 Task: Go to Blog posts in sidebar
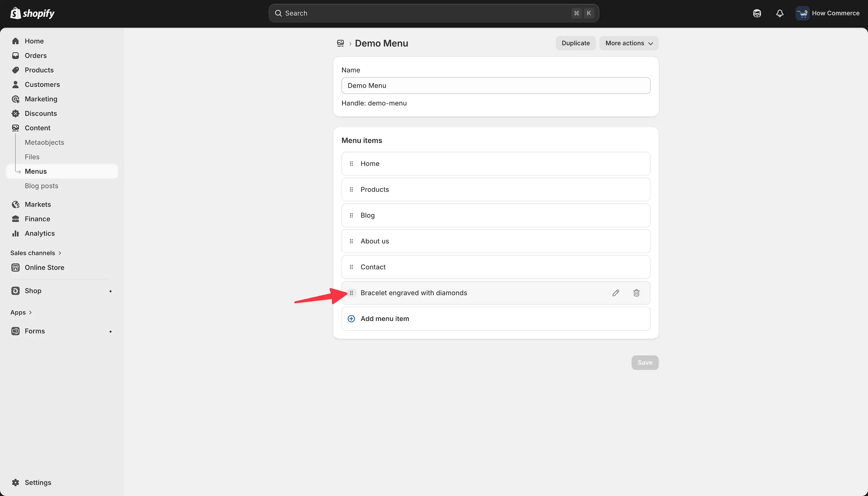coord(42,186)
